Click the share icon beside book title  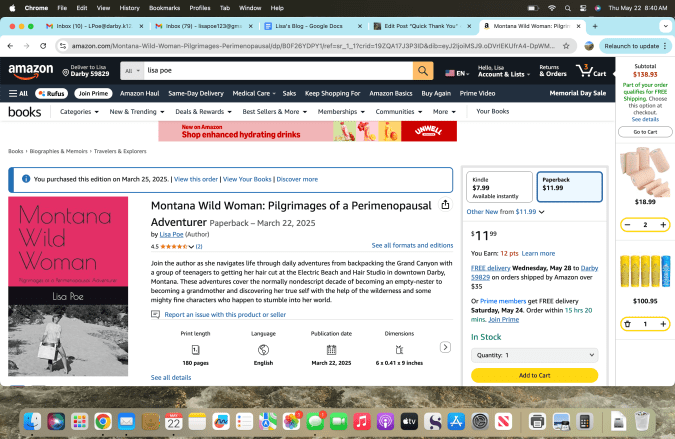[x=445, y=205]
